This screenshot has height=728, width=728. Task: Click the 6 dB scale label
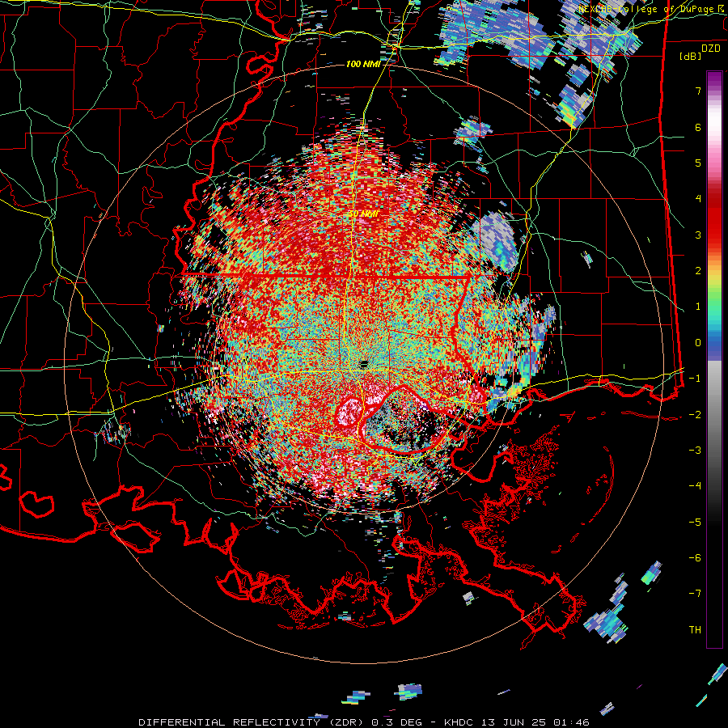[698, 127]
